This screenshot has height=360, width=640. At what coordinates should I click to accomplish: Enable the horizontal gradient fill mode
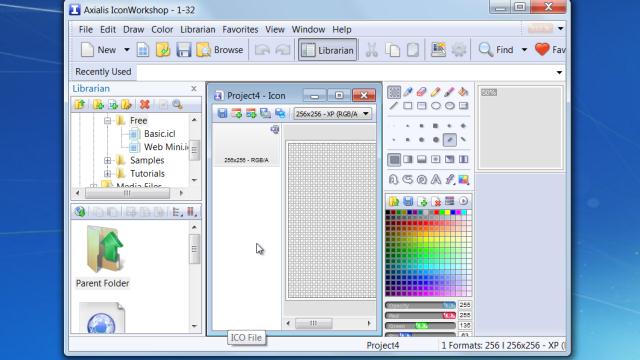[x=408, y=160]
